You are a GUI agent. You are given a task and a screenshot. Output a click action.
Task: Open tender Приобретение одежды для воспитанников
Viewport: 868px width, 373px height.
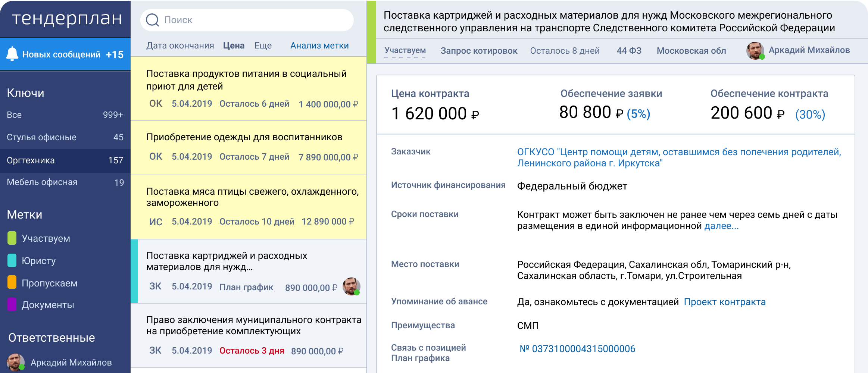[x=249, y=148]
